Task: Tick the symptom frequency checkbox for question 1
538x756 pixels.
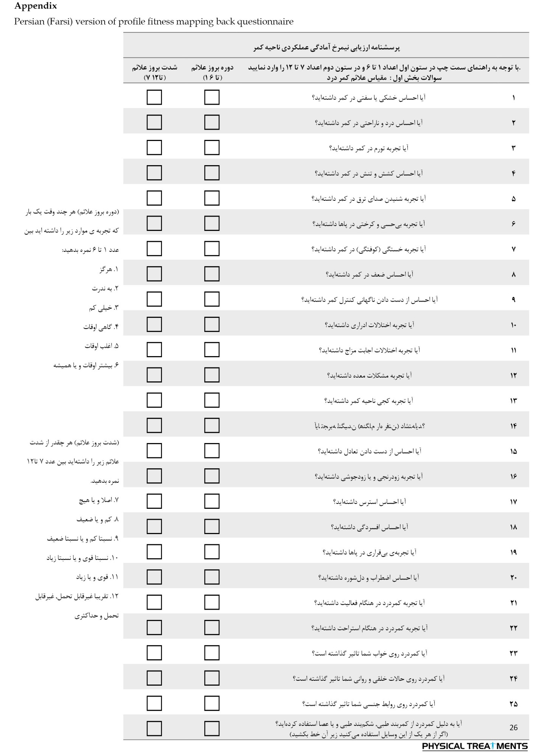Action: click(x=211, y=97)
